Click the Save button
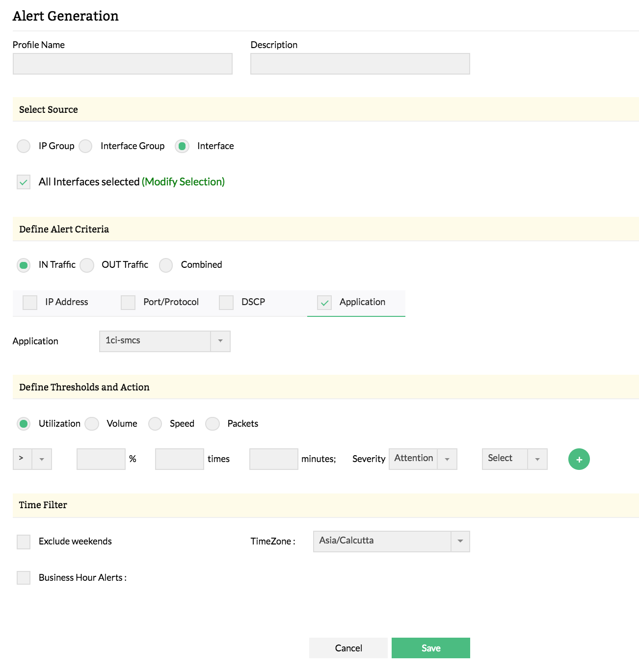 (x=430, y=648)
